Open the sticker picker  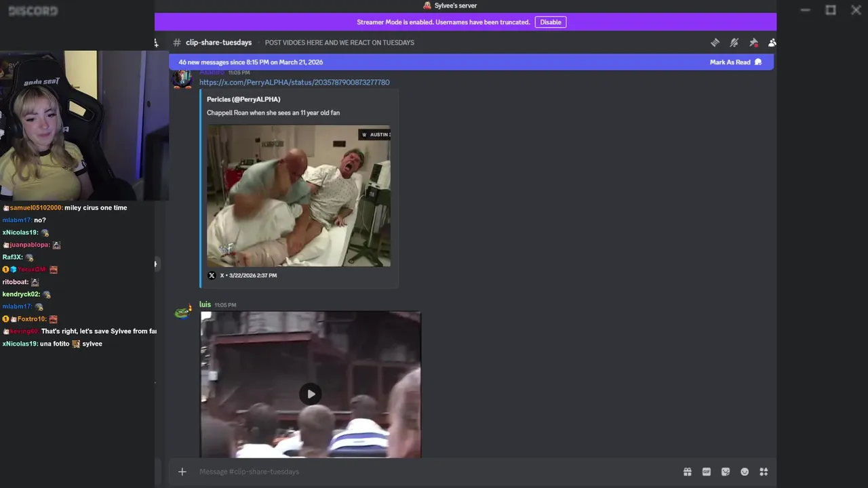click(726, 472)
